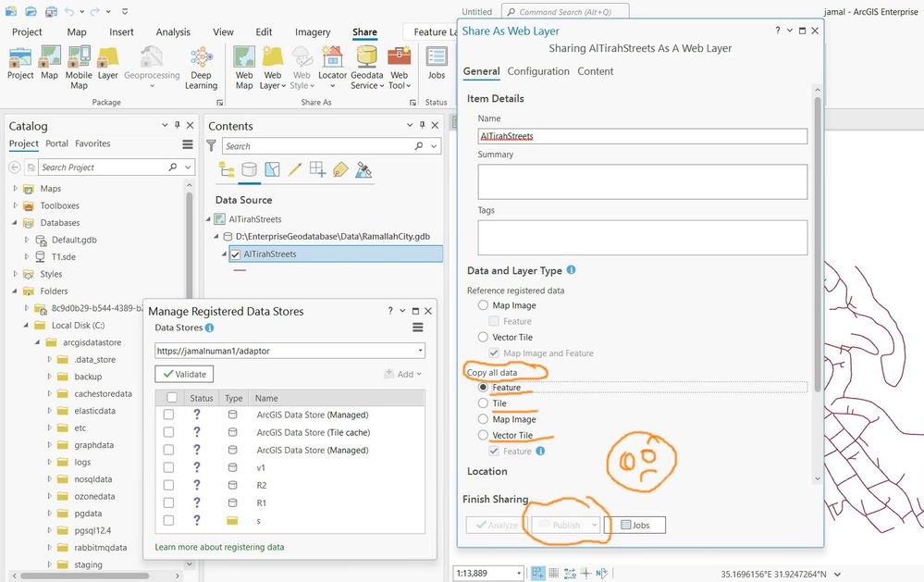Select reference Vector Tile radio button
Screen dimensions: 924x582
coord(483,337)
